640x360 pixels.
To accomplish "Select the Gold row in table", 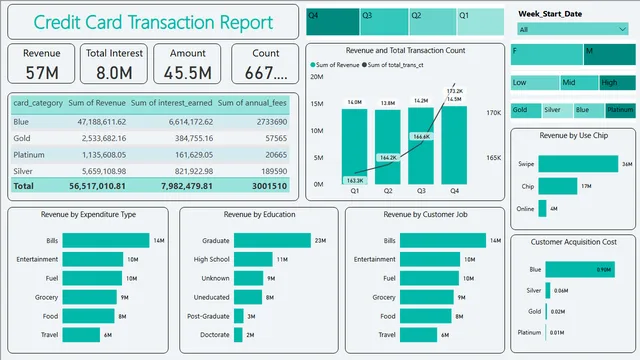I will point(150,138).
